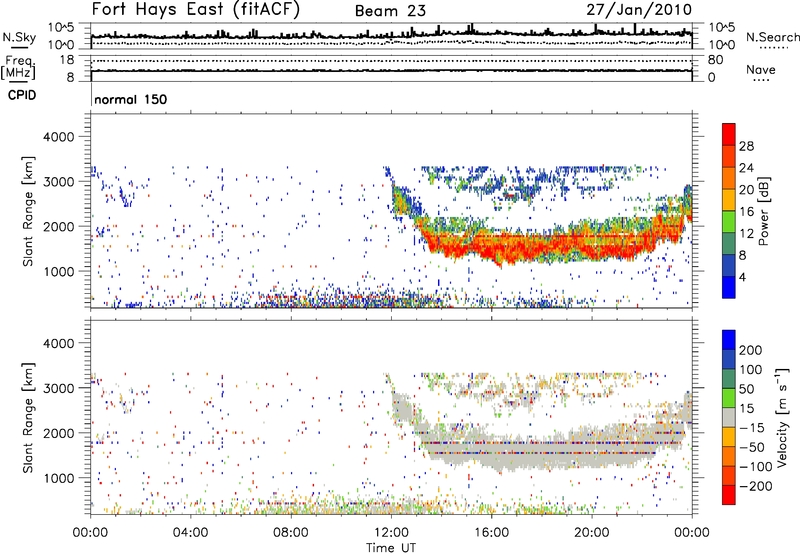Click the '15' tick on the Velocity scale
Image resolution: width=800 pixels, height=554 pixels.
click(x=746, y=408)
